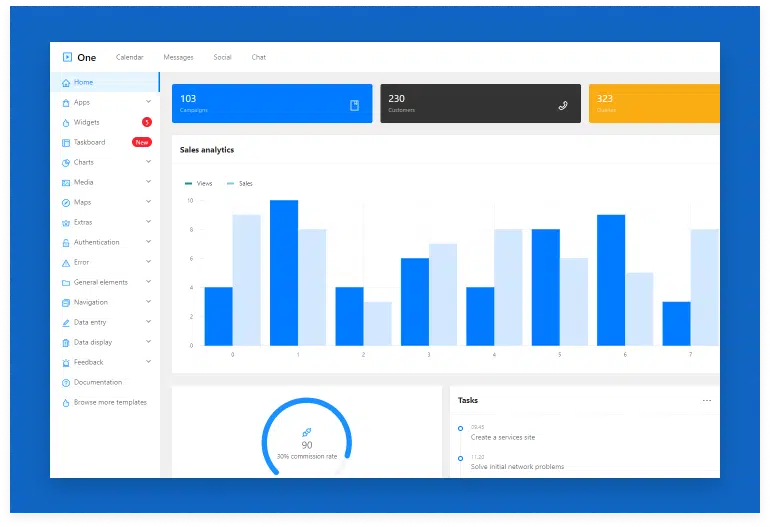Click the 'Create a services site' task
The image size is (770, 527).
(x=503, y=438)
